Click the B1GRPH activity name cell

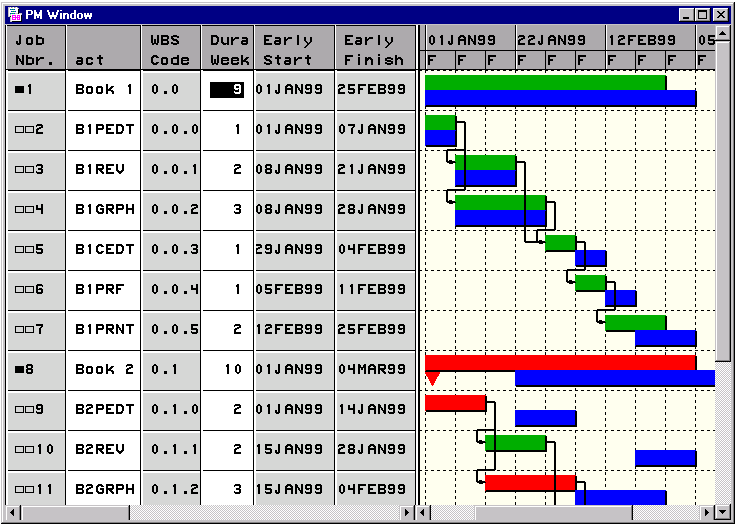coord(104,210)
